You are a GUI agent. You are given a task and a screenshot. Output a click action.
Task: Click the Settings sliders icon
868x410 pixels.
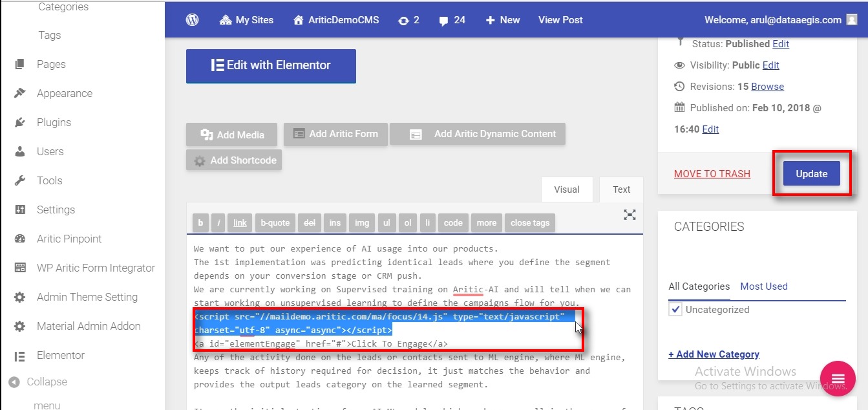click(x=20, y=210)
